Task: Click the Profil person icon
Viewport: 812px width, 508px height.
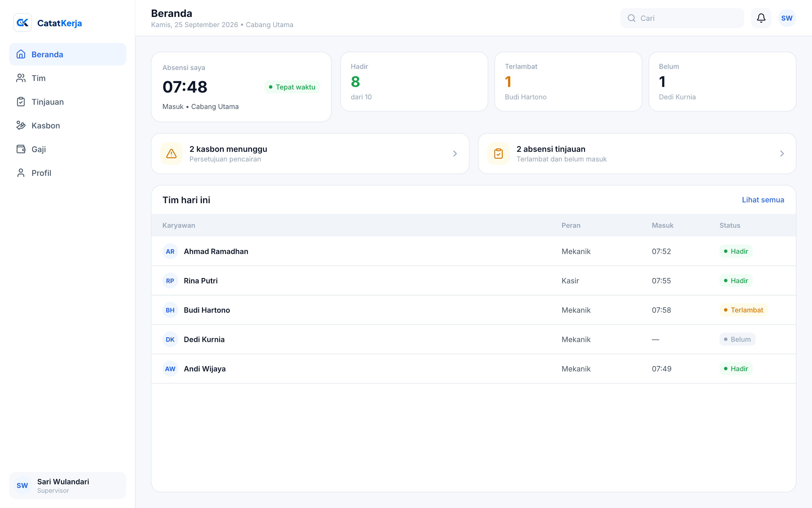Action: click(21, 173)
